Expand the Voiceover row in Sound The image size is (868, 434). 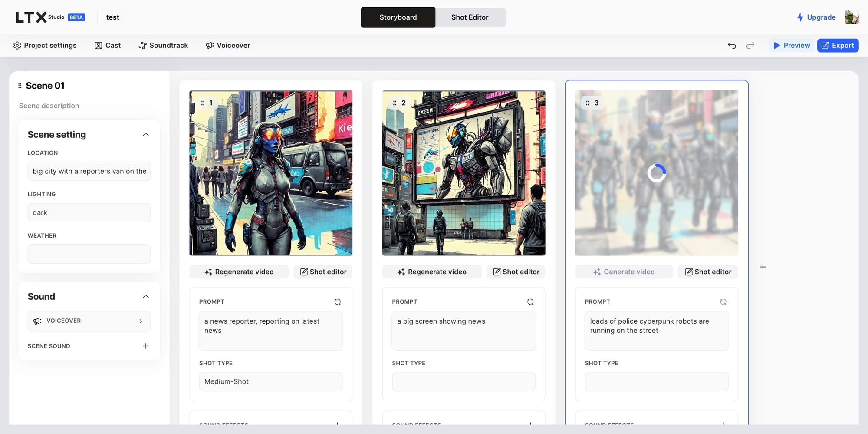tap(89, 321)
